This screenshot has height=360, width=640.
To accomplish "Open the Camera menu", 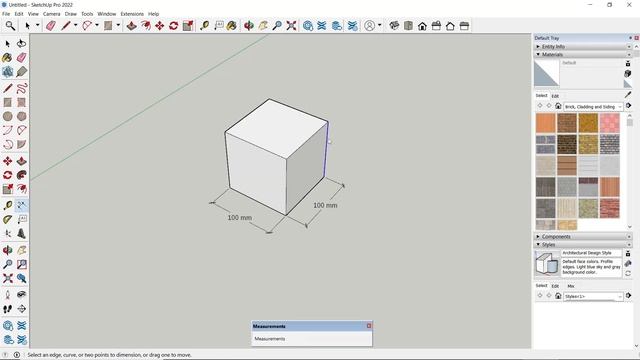I will (51, 14).
